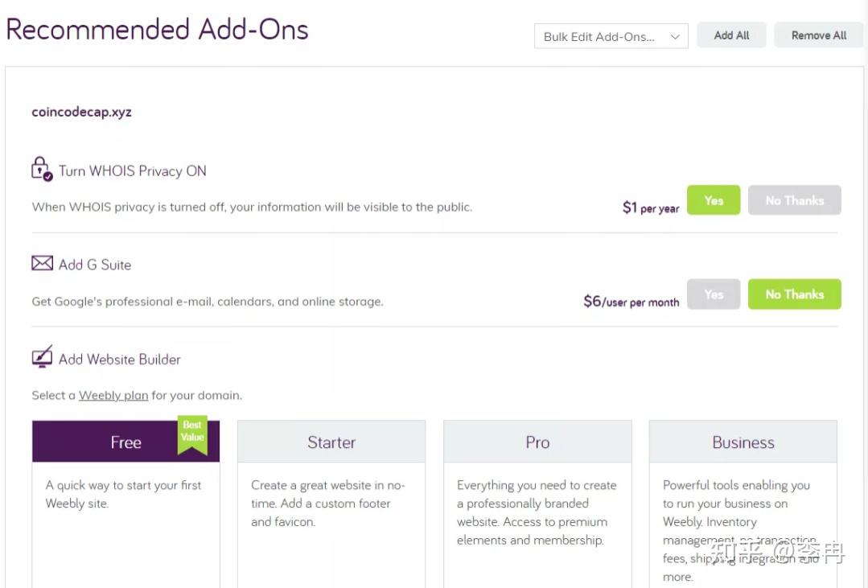Select No Thanks for WHOIS Privacy
Viewport: 868px width, 588px height.
coord(794,200)
